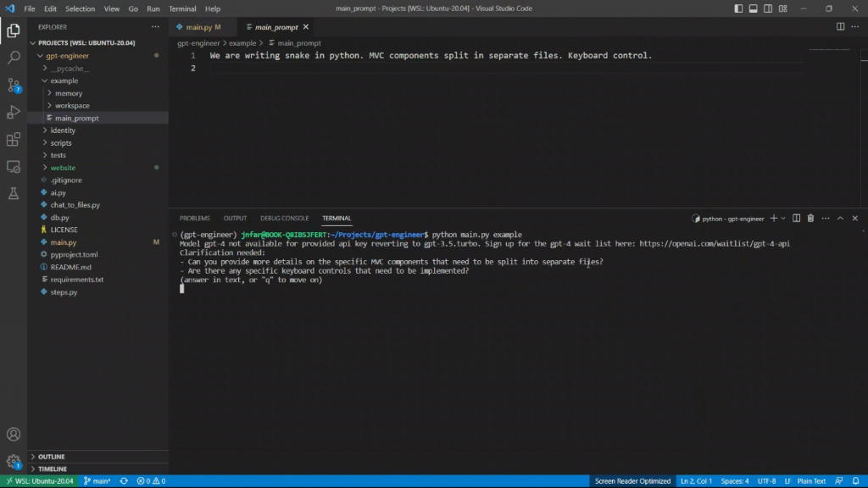Screen dimensions: 868x488
Task: Add a new terminal with plus icon
Action: 773,218
